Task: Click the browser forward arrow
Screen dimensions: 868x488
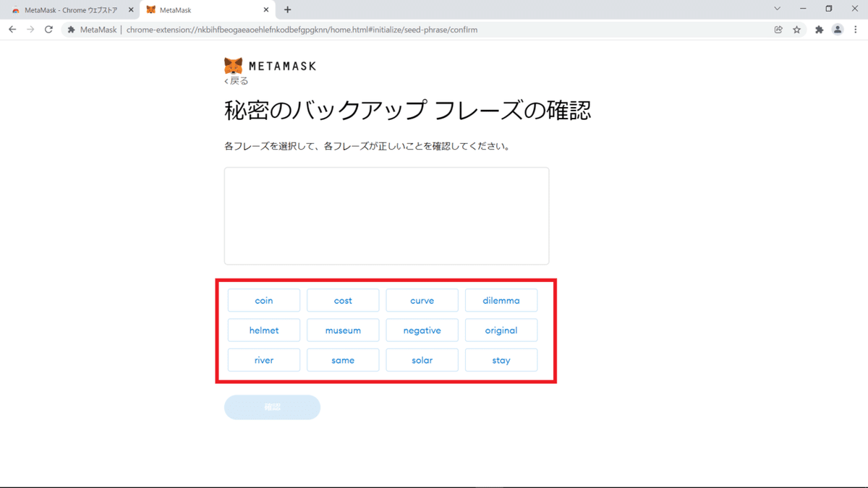Action: [30, 30]
